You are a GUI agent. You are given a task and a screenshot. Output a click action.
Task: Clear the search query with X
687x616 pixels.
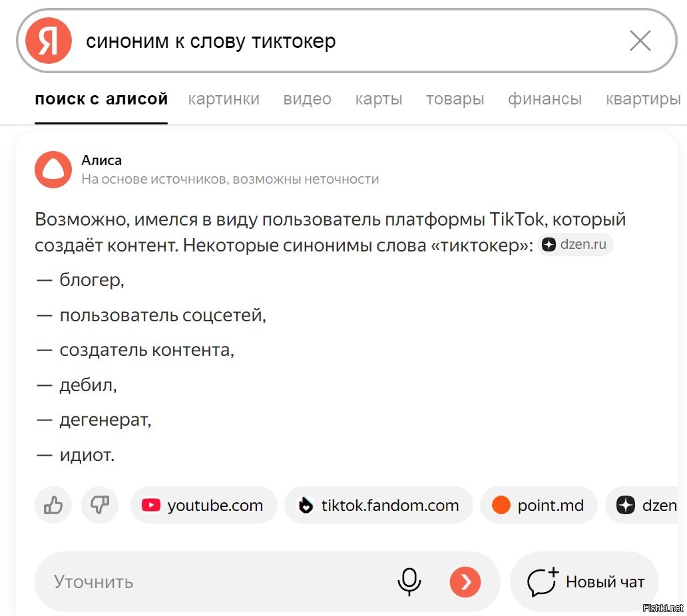coord(640,41)
